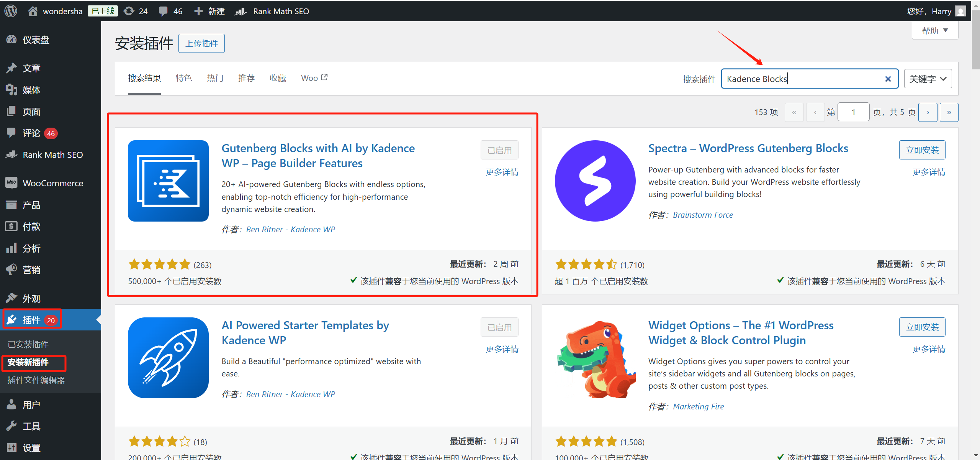980x460 pixels.
Task: Click the updates refresh icon showing 24
Action: [x=129, y=11]
